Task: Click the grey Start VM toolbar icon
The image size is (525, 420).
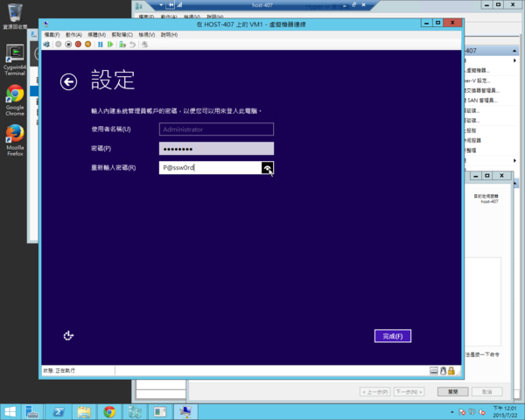Action: click(x=59, y=45)
